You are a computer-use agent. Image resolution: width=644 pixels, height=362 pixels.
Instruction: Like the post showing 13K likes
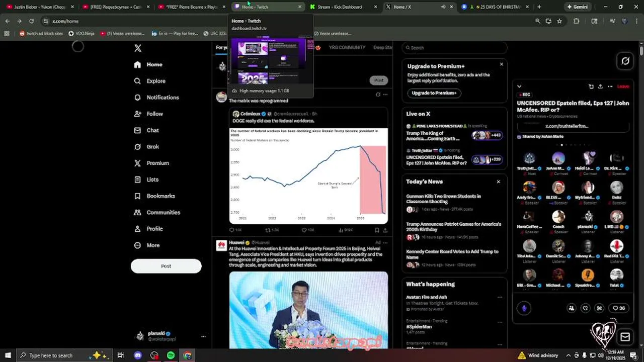pyautogui.click(x=308, y=230)
